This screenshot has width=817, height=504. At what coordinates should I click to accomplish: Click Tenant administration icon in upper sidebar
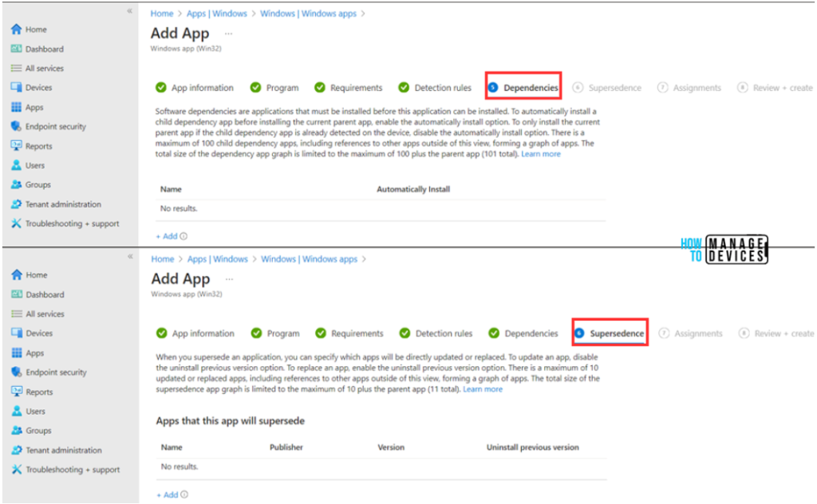click(x=16, y=204)
